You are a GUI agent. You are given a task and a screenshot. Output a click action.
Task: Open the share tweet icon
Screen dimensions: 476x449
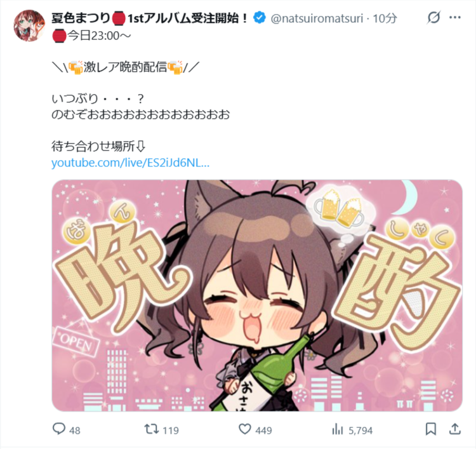tap(455, 429)
